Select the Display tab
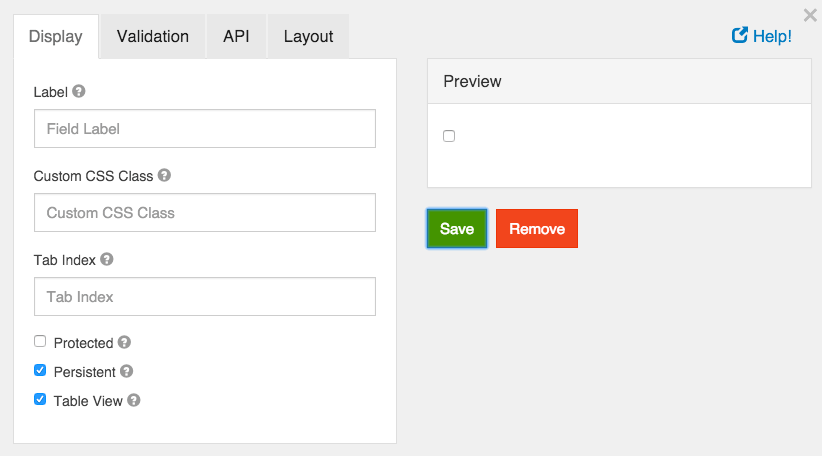 click(55, 36)
